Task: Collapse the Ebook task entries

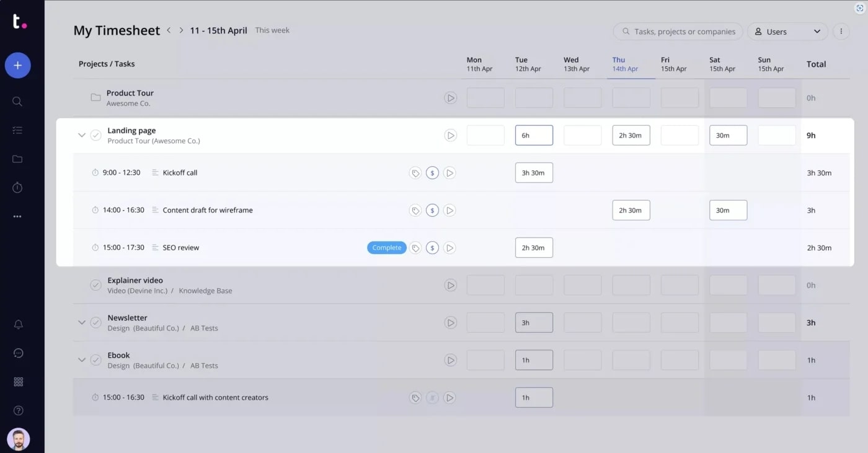Action: [x=81, y=360]
